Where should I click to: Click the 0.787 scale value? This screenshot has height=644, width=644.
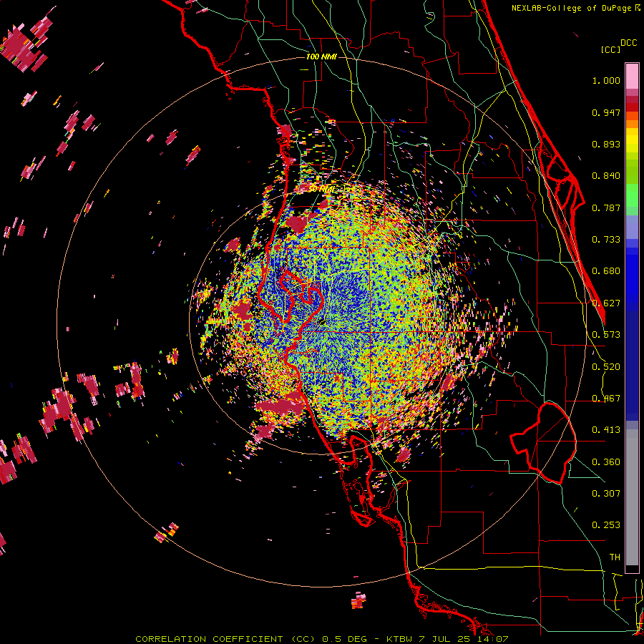(606, 208)
